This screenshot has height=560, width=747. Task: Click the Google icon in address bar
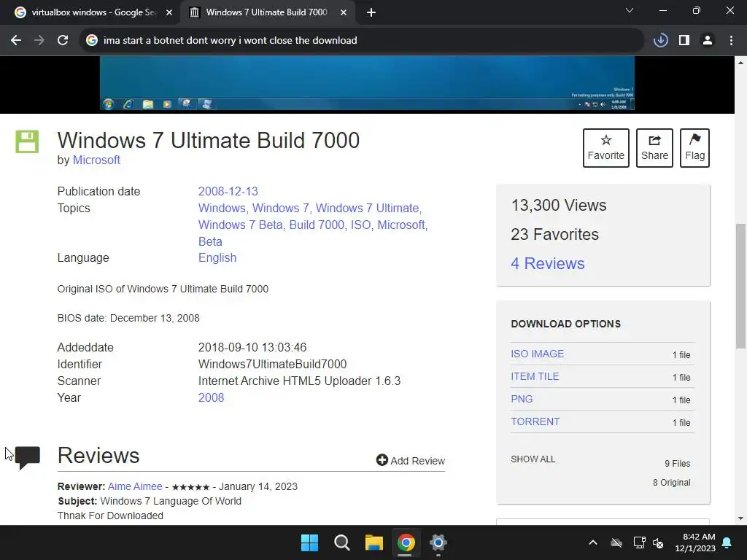(x=91, y=41)
